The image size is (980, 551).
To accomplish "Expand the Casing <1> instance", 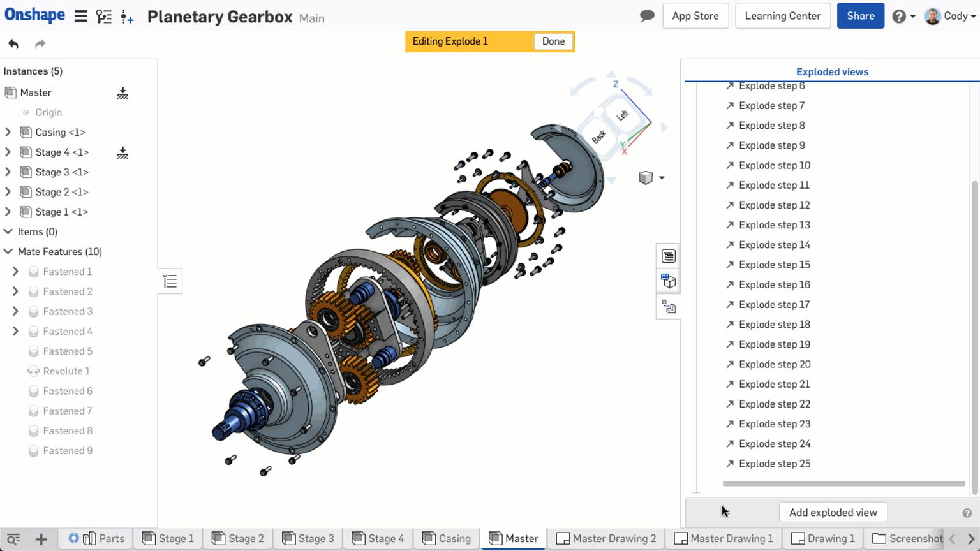I will tap(8, 132).
